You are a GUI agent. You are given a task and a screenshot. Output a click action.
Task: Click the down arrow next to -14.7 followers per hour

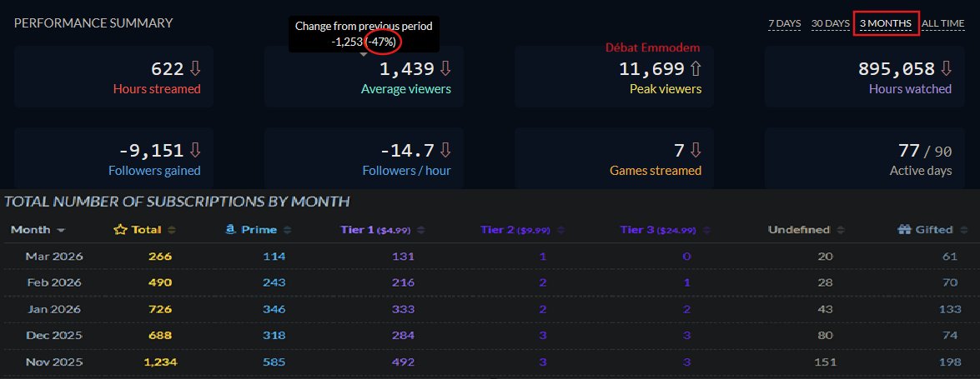coord(445,151)
